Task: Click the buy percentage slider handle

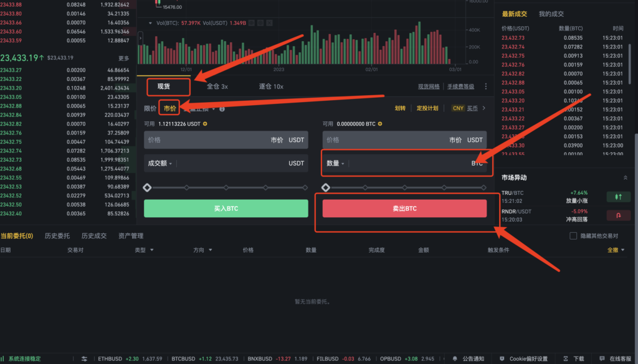Action: (147, 188)
